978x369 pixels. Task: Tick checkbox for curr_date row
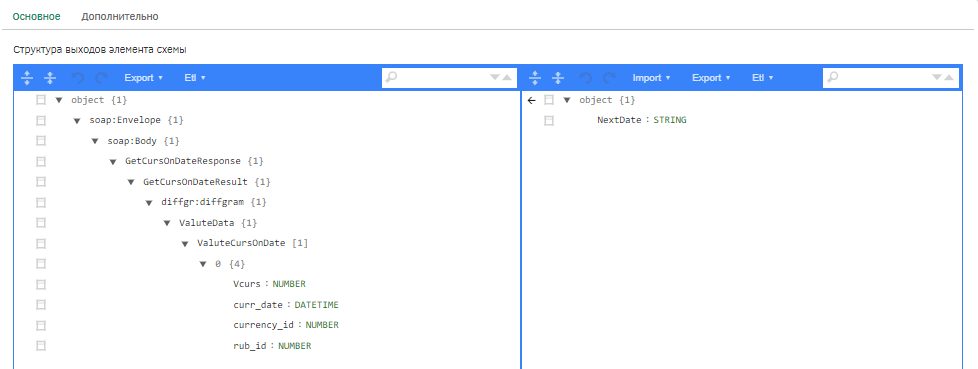[41, 305]
